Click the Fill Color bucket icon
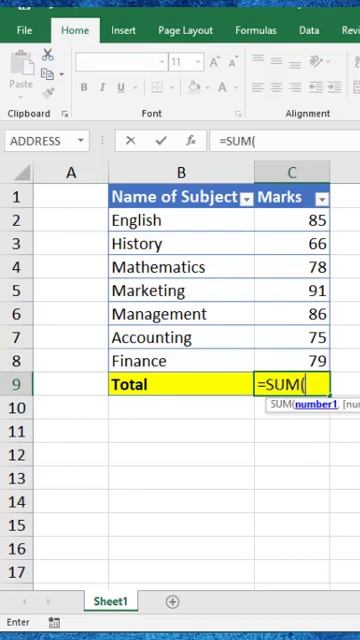The width and height of the screenshot is (360, 640). 194,87
